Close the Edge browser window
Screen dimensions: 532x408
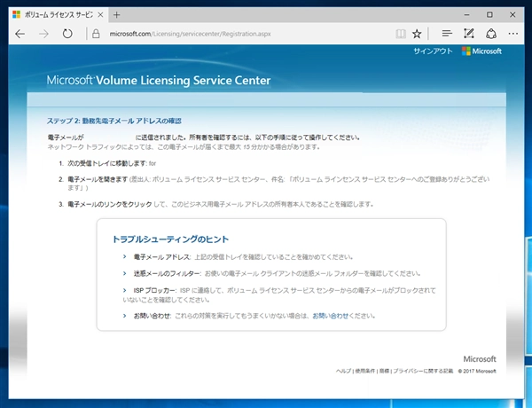click(512, 15)
